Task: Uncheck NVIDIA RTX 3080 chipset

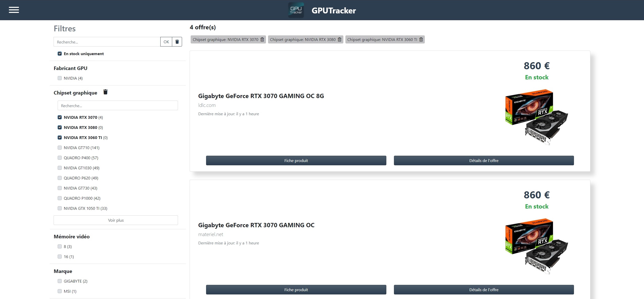Action: coord(60,127)
